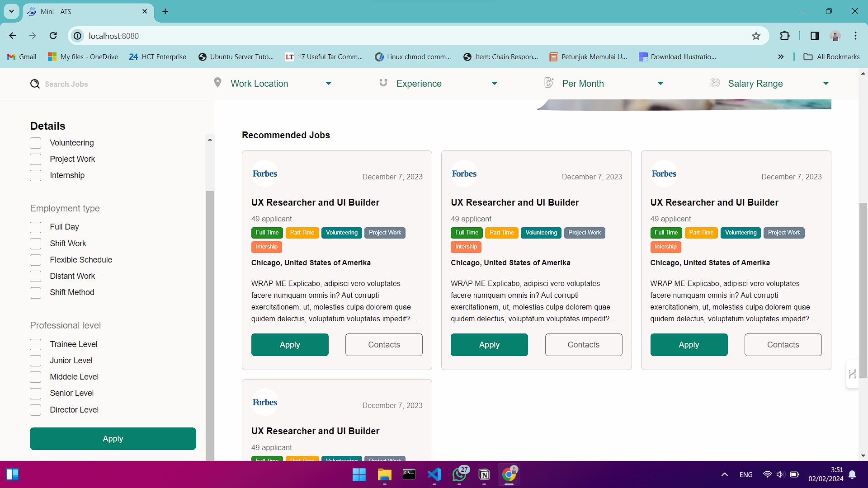
Task: Apply to first Forbes job card
Action: click(x=290, y=345)
